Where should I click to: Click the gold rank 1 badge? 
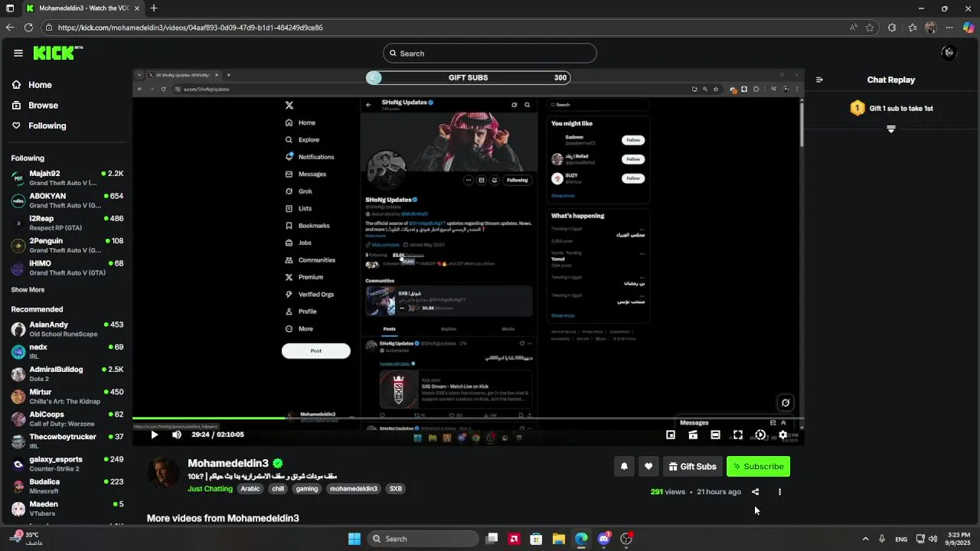pos(857,109)
